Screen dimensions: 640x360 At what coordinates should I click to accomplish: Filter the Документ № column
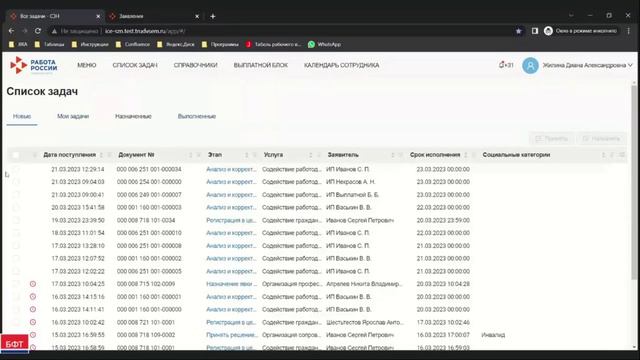[x=198, y=155]
